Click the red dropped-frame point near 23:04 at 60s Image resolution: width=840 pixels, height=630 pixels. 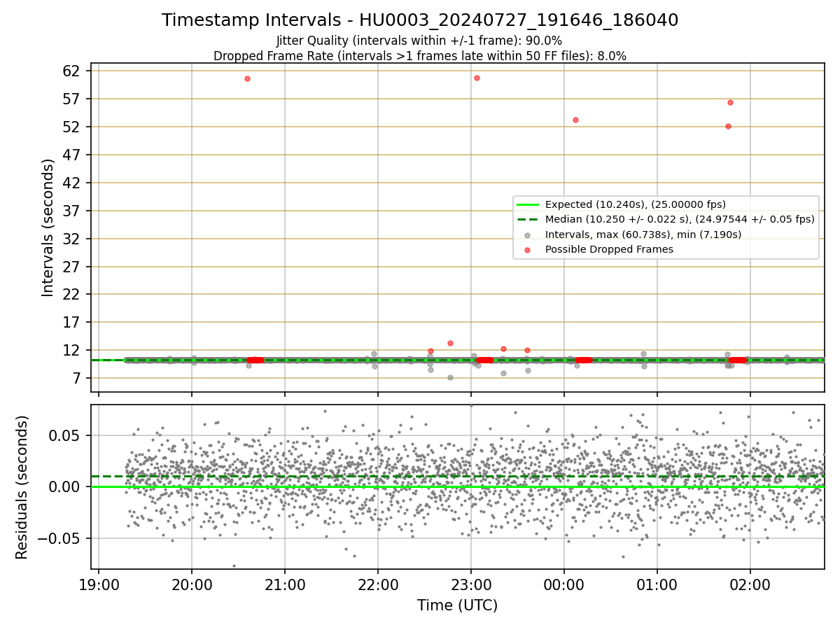pos(477,78)
